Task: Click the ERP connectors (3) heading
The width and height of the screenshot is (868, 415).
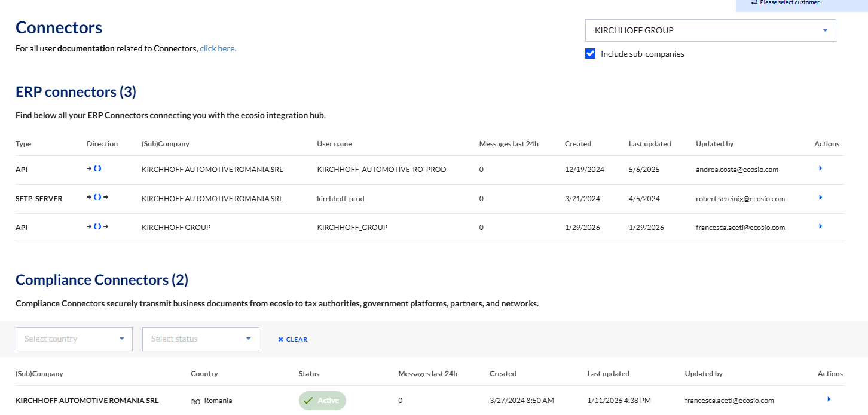Action: (x=76, y=92)
